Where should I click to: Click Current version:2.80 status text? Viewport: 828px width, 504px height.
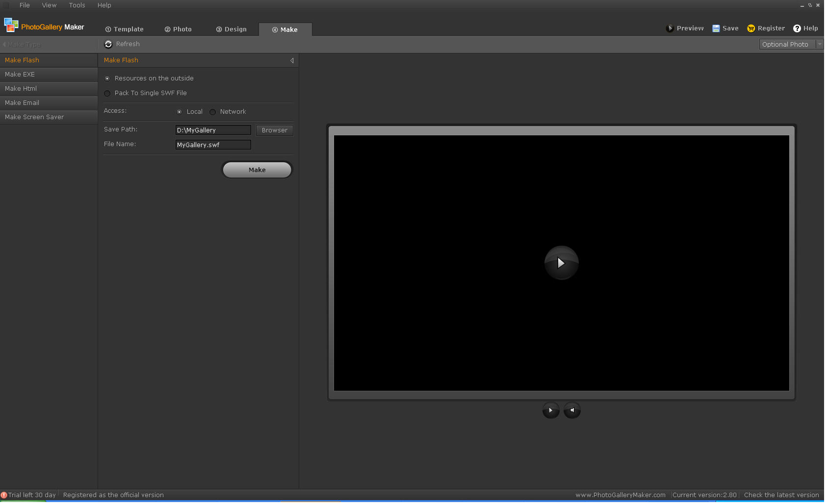704,495
